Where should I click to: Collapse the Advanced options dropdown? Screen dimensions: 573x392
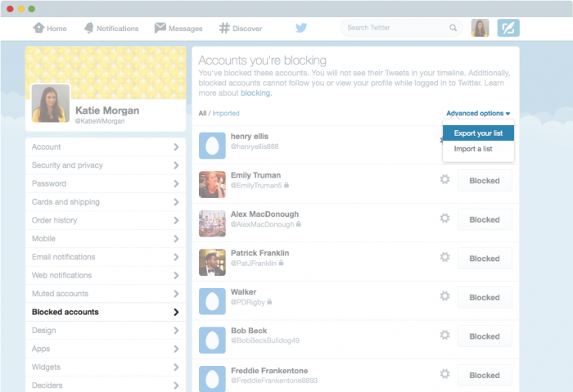click(478, 113)
